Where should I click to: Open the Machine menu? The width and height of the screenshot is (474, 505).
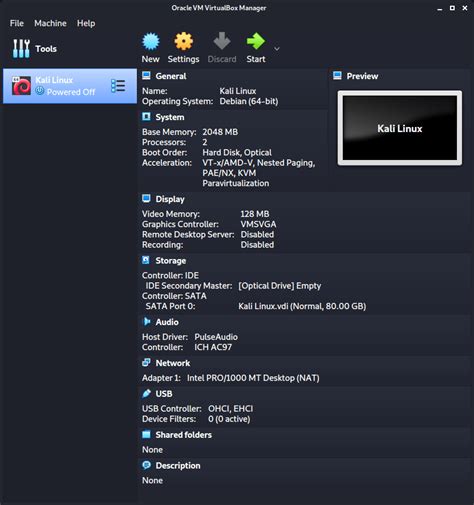pos(50,23)
